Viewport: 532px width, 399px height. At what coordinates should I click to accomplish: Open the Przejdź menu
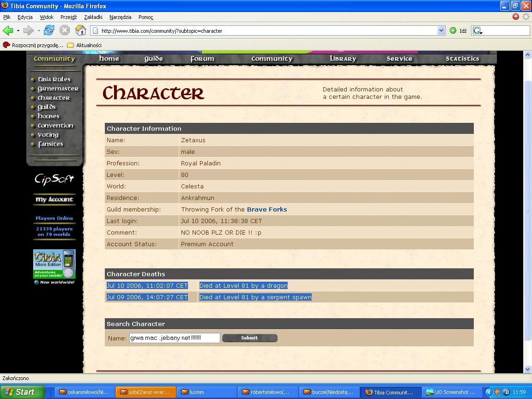point(68,17)
